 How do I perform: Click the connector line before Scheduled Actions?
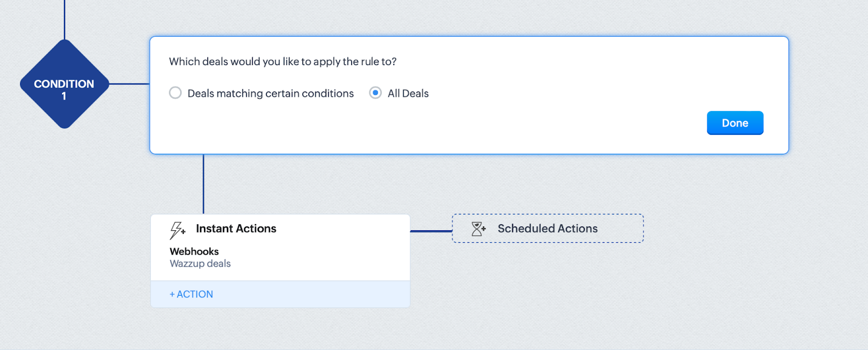(x=431, y=231)
